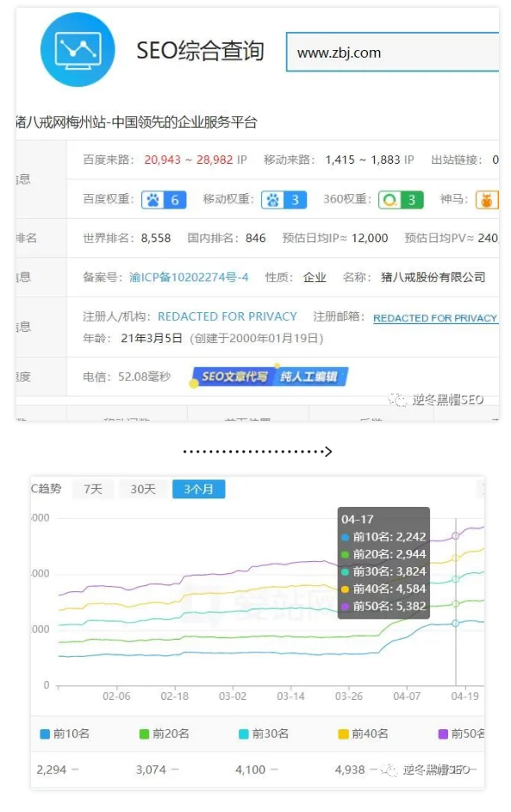Screen dimensions: 511x812
Task: Open the registration email REDACTED link
Action: (x=435, y=318)
